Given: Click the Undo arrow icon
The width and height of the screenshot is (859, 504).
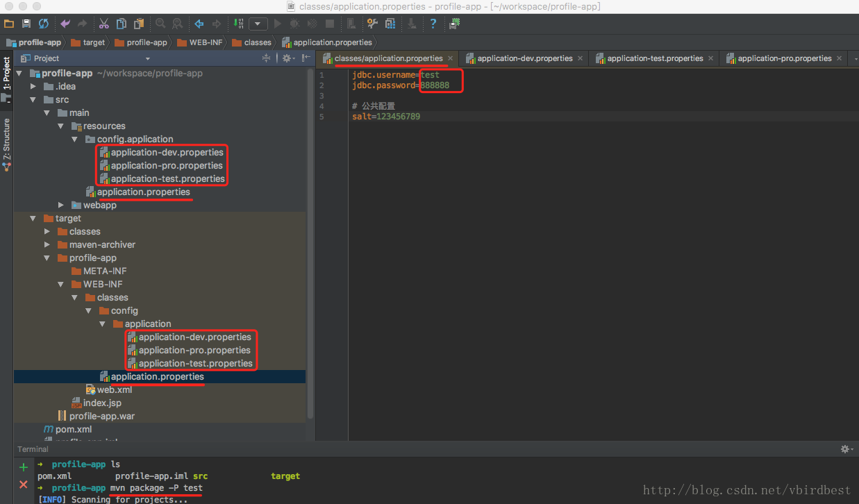Looking at the screenshot, I should click(x=66, y=24).
